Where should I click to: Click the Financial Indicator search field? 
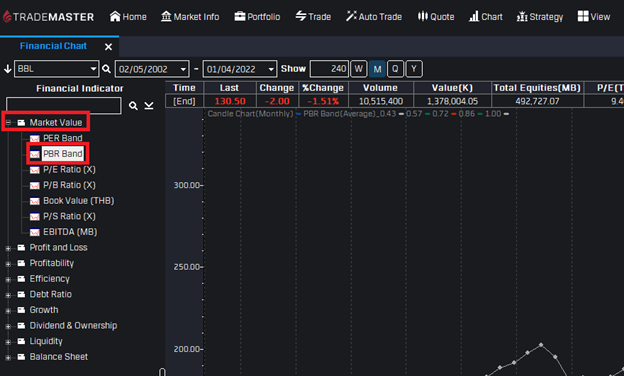[x=64, y=105]
